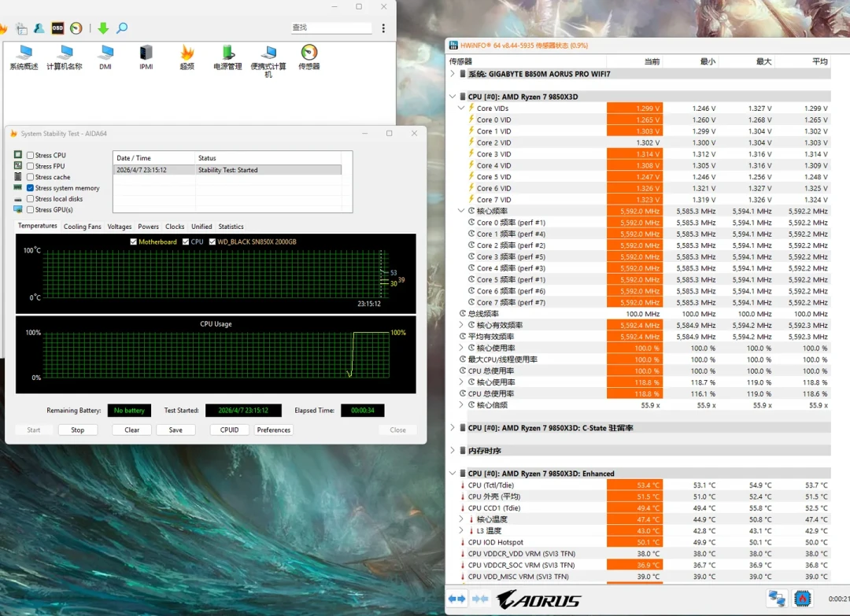
Task: Open the 计算机名称 item
Action: pyautogui.click(x=65, y=58)
